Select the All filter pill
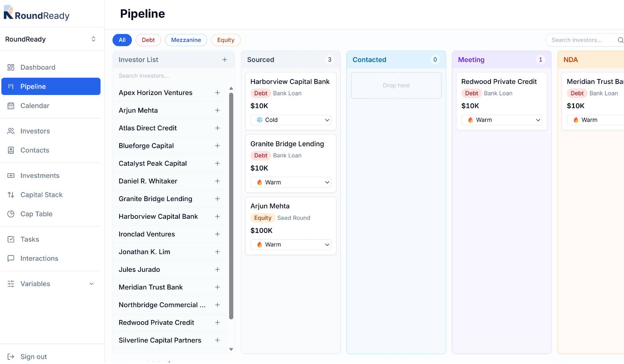This screenshot has width=624, height=364. [122, 40]
